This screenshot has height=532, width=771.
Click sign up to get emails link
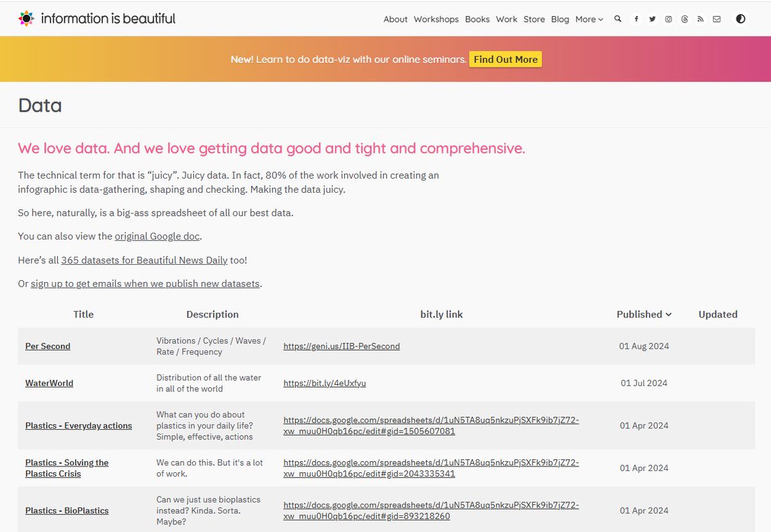pyautogui.click(x=145, y=283)
